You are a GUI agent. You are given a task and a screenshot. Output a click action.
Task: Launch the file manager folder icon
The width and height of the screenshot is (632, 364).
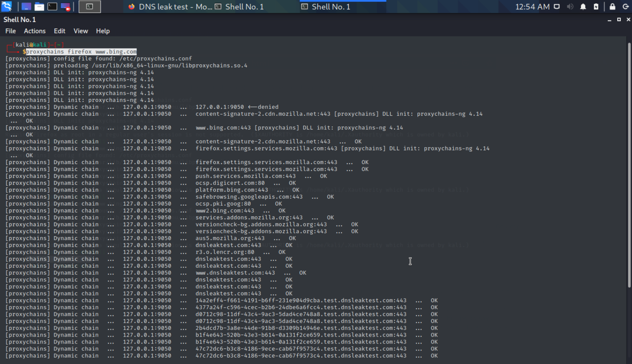pyautogui.click(x=39, y=7)
